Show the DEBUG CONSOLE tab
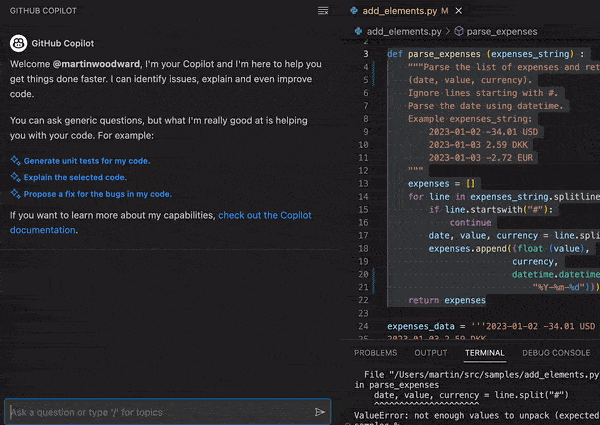Screen dimensions: 600x425 555,353
